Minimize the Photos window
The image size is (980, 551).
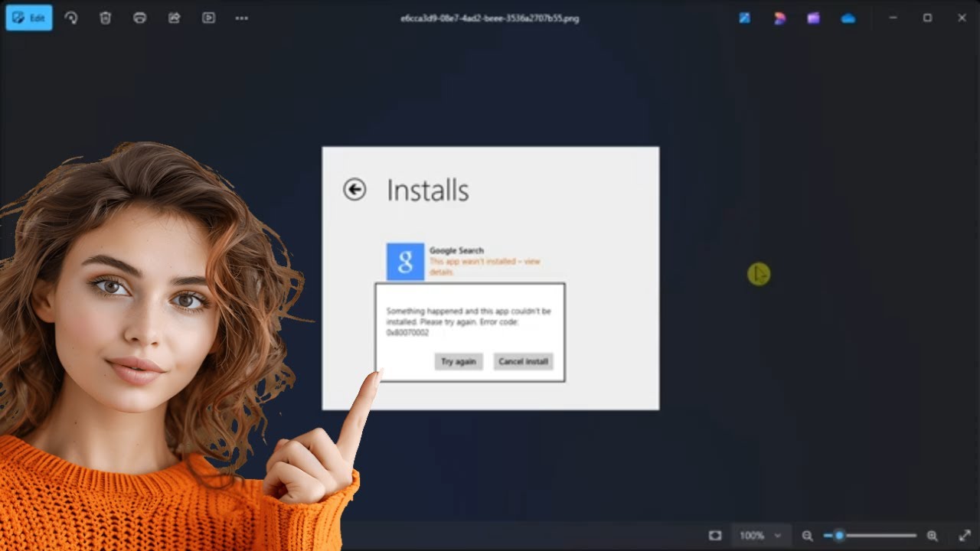point(893,18)
